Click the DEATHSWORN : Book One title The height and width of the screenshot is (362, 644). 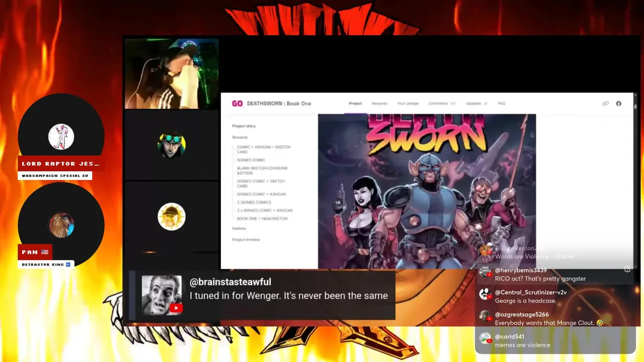coord(279,104)
